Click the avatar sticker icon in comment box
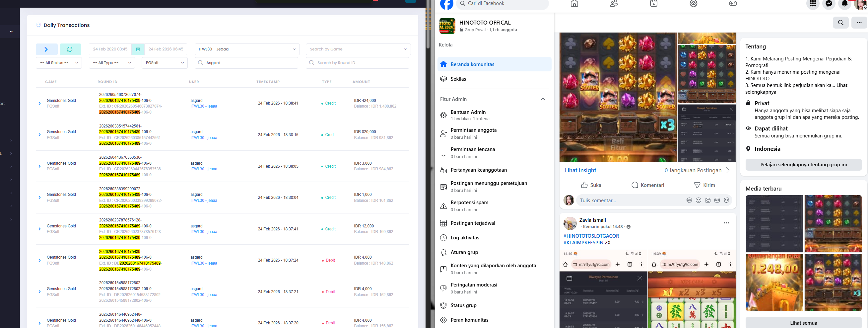The height and width of the screenshot is (328, 868). [x=689, y=200]
